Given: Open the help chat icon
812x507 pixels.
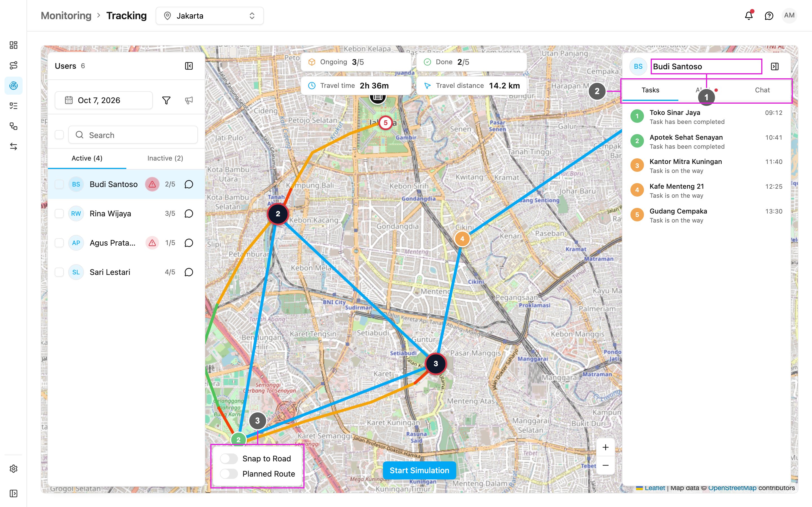Looking at the screenshot, I should point(769,16).
